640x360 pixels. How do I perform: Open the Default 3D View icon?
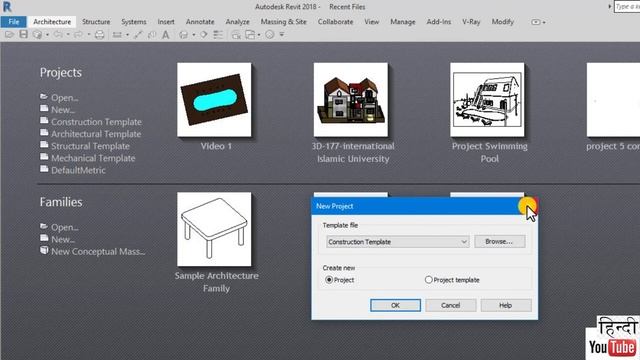tap(184, 35)
